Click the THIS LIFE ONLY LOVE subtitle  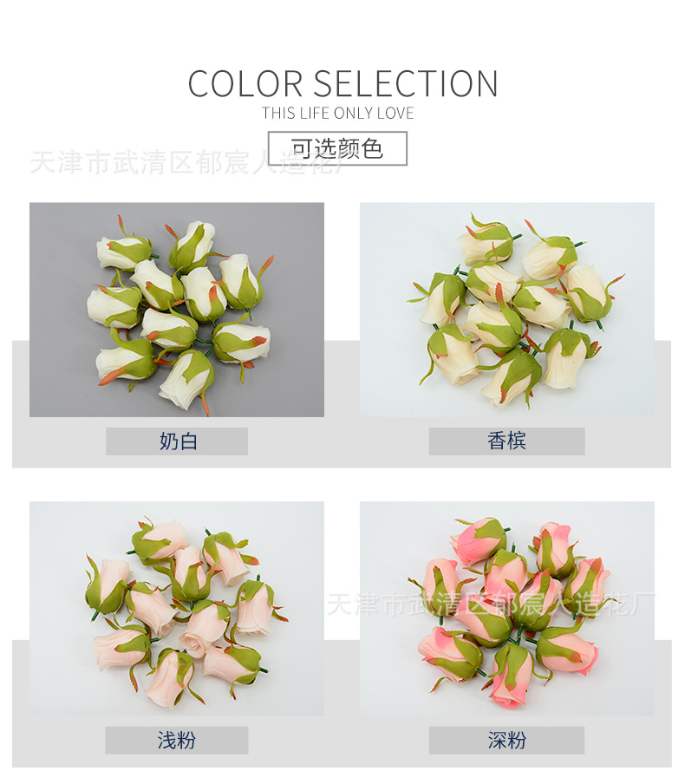click(x=338, y=113)
